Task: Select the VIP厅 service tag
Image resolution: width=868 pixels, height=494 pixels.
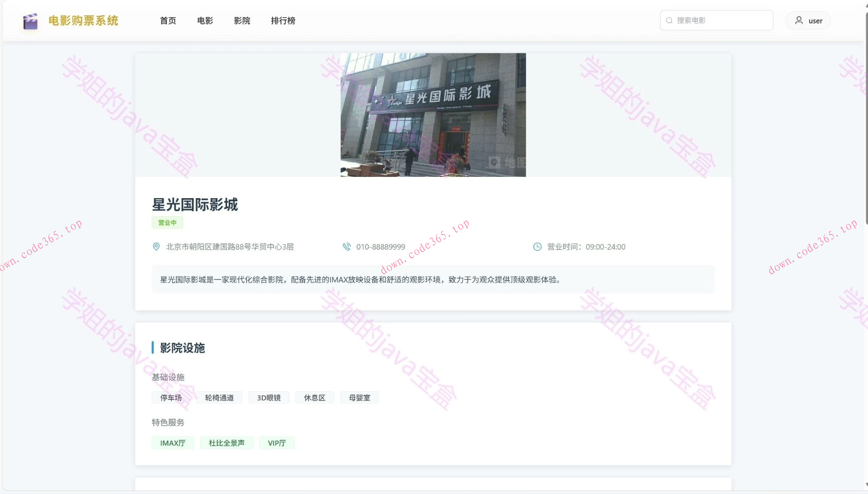Action: [277, 443]
